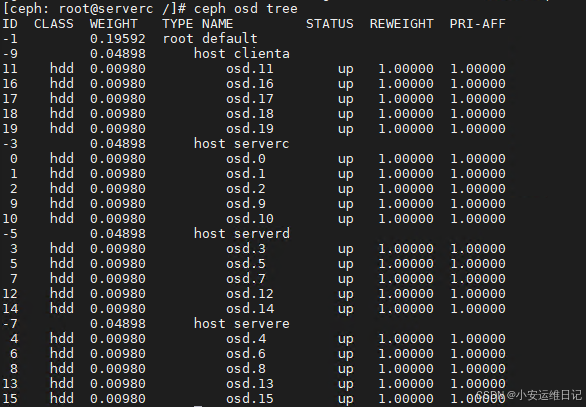Click the 'host serverd' row
Viewport: 586px width, 407px height.
[x=241, y=234]
